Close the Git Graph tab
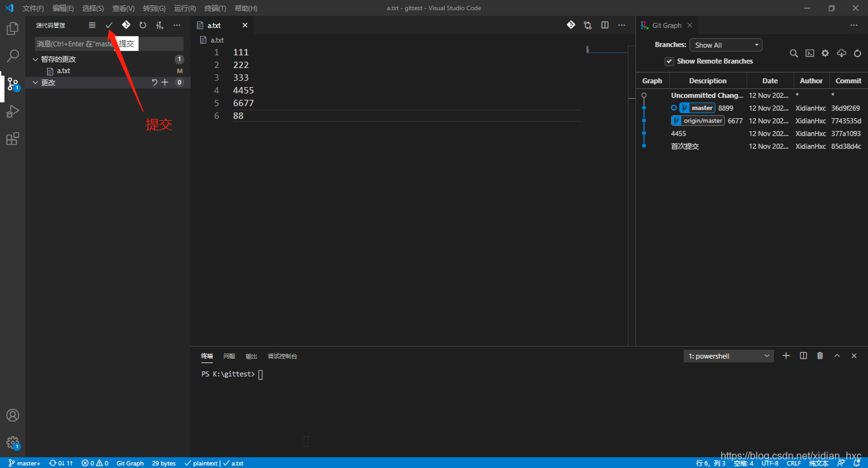This screenshot has height=468, width=868. click(689, 25)
